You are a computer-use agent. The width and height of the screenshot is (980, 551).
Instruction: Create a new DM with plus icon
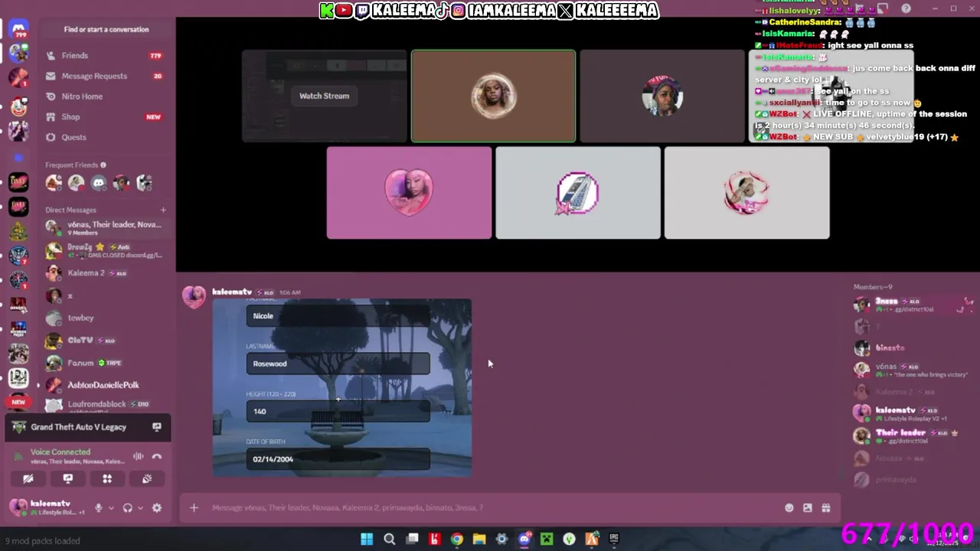[163, 210]
